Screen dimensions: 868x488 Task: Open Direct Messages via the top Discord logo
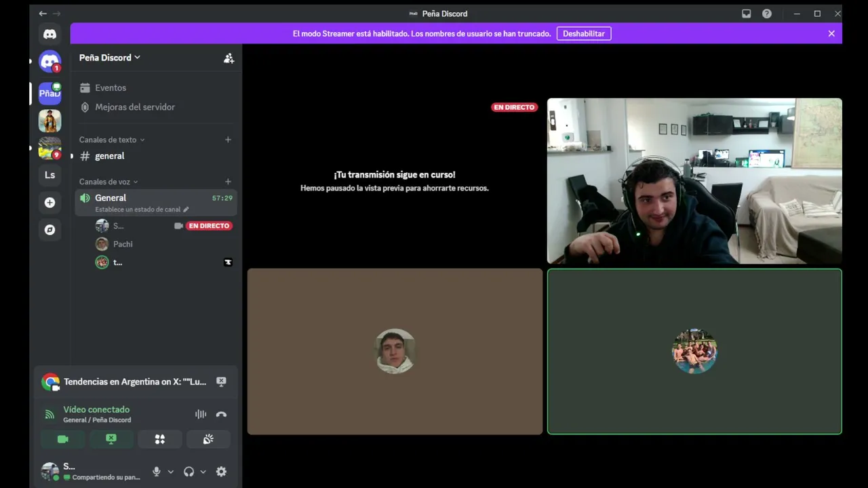coord(50,34)
